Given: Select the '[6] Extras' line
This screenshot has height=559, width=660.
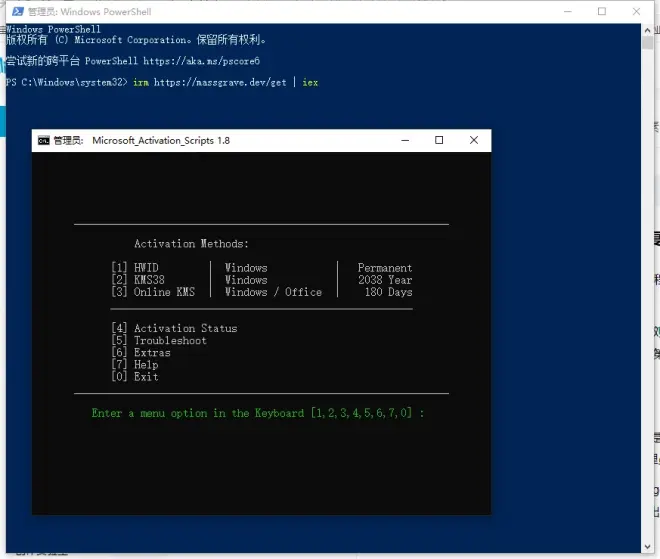Looking at the screenshot, I should (141, 353).
